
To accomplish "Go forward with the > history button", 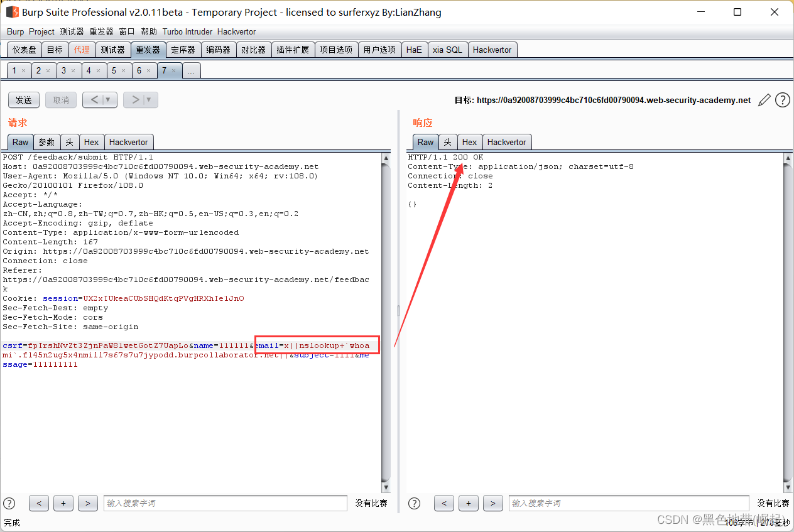I will pos(134,100).
